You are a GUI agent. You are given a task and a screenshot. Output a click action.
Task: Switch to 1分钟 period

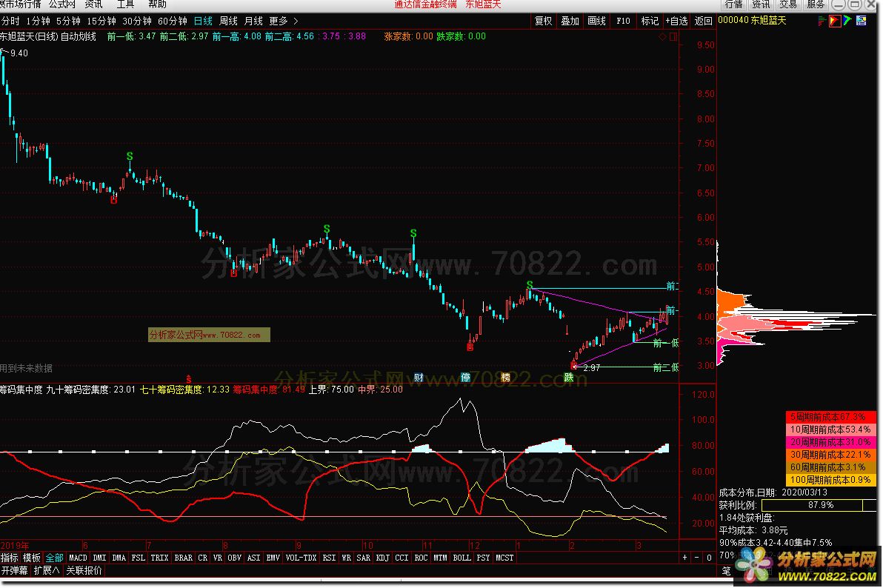(x=39, y=21)
